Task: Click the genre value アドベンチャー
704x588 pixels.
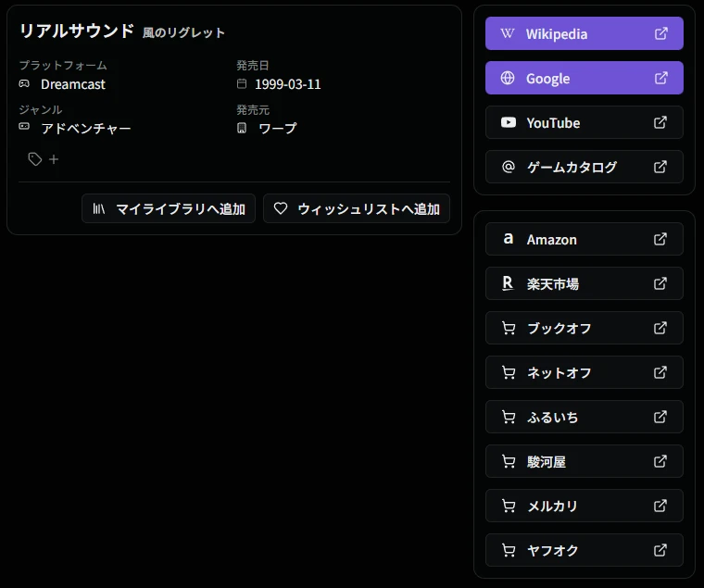Action: pos(86,129)
